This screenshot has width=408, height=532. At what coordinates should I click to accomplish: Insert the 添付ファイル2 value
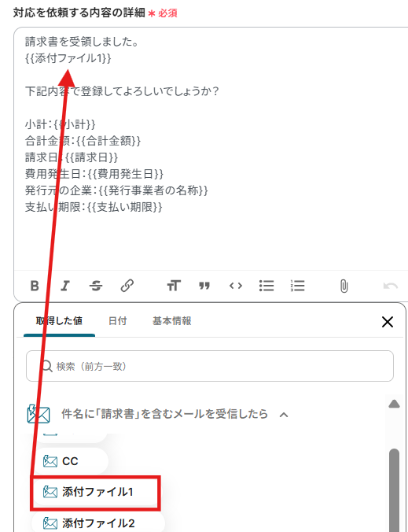click(x=98, y=523)
